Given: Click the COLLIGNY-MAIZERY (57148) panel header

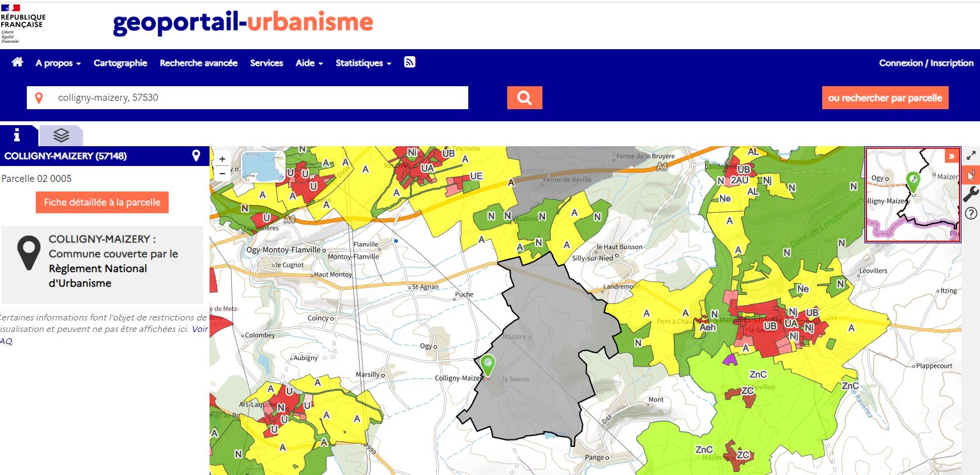Looking at the screenshot, I should [x=105, y=156].
